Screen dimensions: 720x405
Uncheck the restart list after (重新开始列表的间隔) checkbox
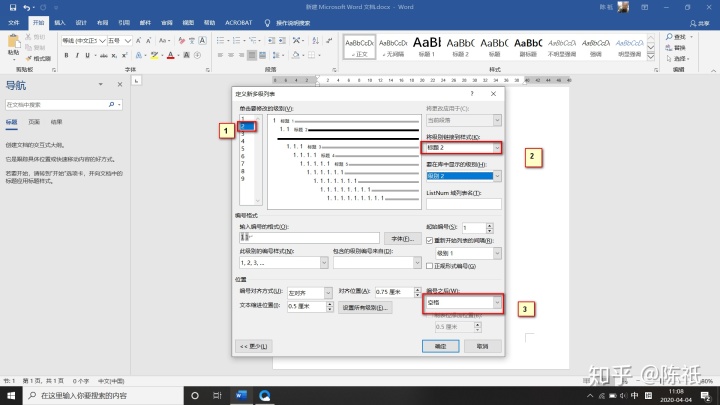click(429, 240)
